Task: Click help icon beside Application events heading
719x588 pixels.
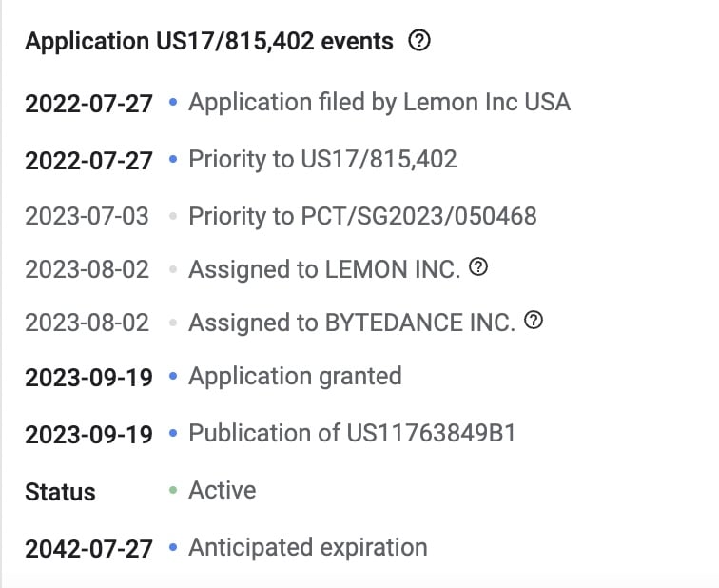Action: [419, 40]
